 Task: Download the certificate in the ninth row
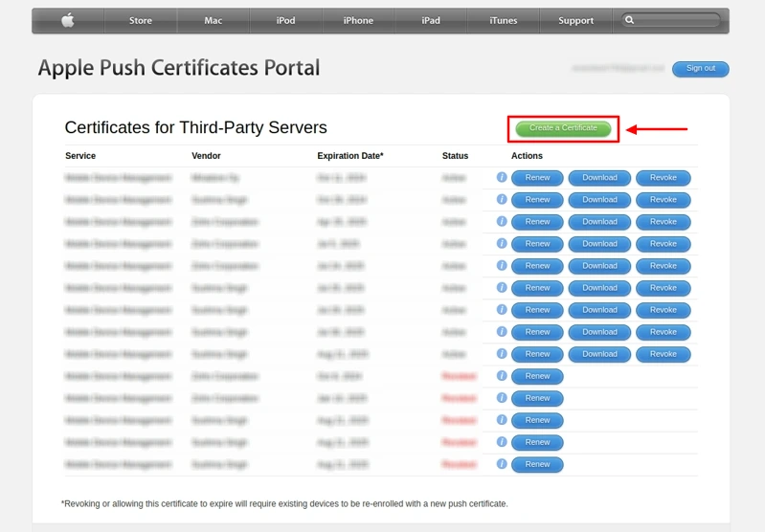tap(599, 354)
